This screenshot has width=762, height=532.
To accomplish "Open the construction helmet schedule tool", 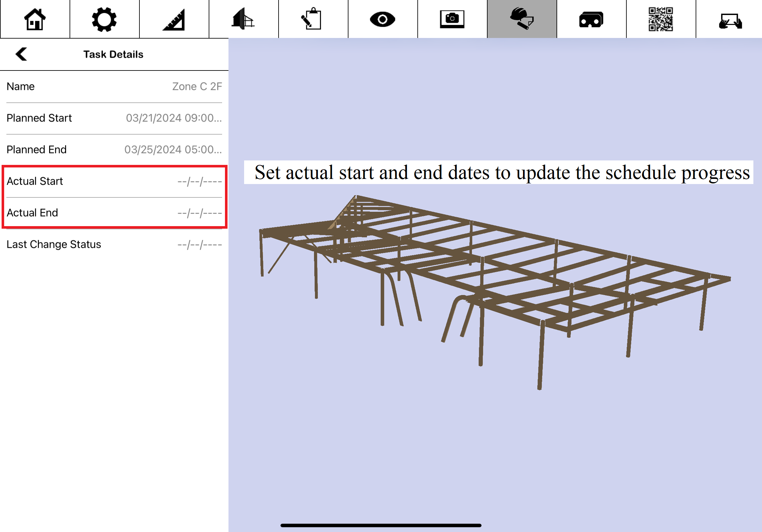I will pyautogui.click(x=521, y=19).
